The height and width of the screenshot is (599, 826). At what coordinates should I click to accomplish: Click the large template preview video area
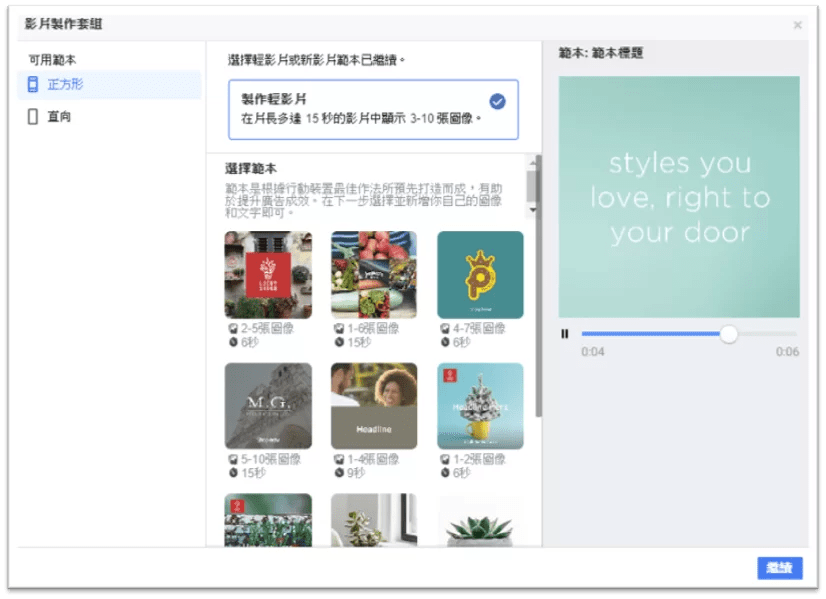[x=679, y=197]
